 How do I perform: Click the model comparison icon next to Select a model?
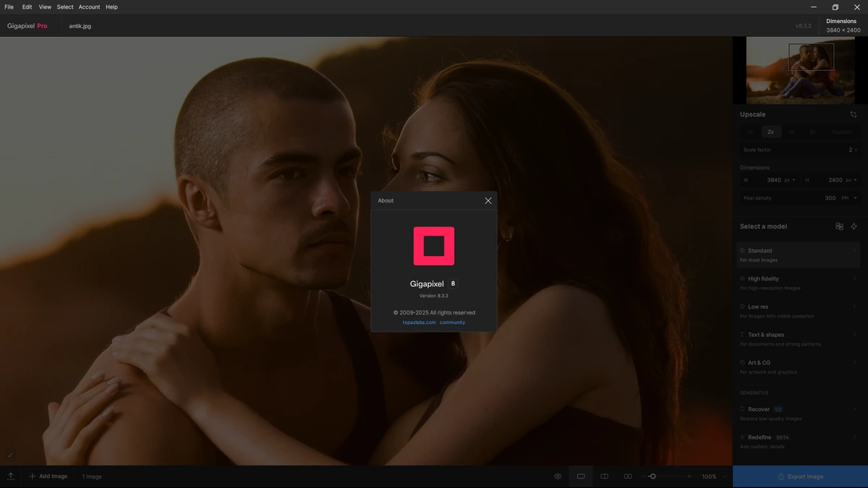(839, 226)
